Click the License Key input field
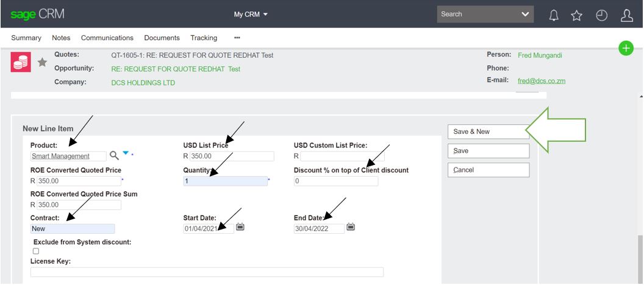The height and width of the screenshot is (285, 644). [x=207, y=272]
